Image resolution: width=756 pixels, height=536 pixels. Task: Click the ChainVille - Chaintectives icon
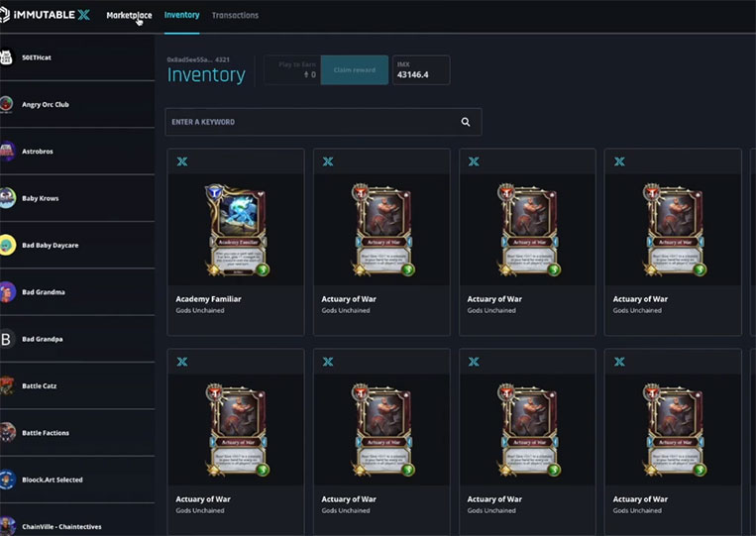tap(7, 525)
